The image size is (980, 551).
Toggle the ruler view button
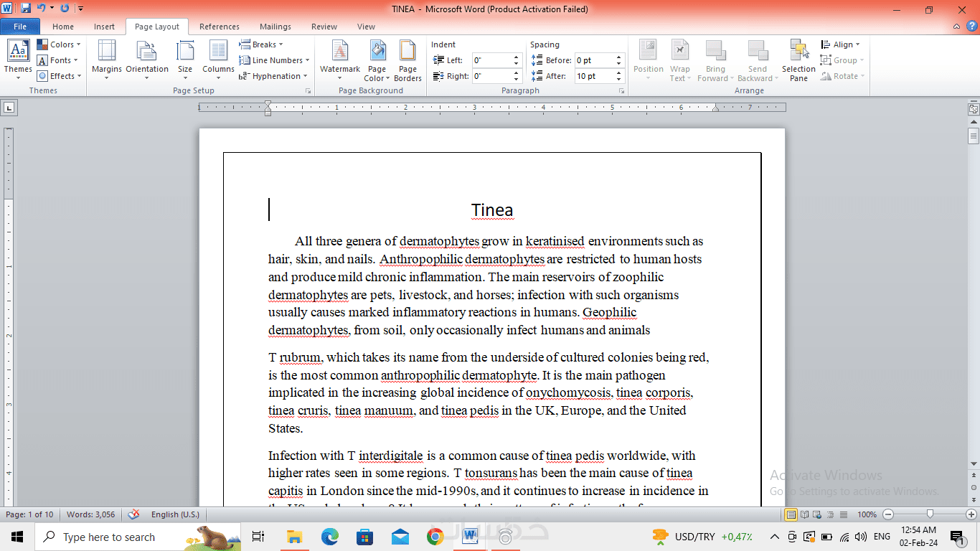click(974, 110)
